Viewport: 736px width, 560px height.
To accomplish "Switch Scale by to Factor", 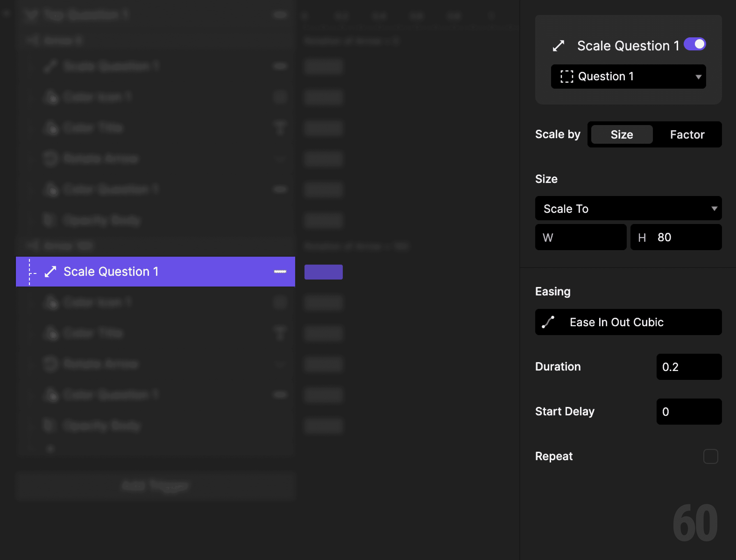I will 687,134.
